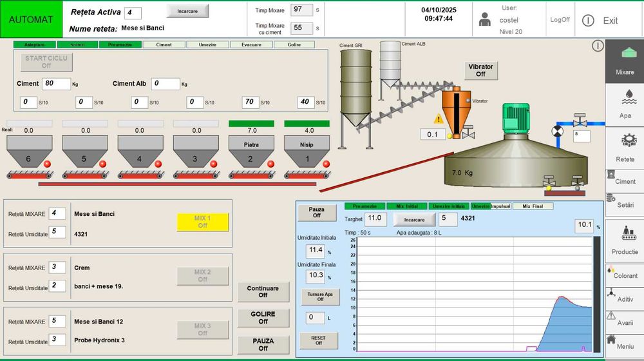Click Timp Mixare cu ciment field
644x361 pixels.
coord(301,28)
